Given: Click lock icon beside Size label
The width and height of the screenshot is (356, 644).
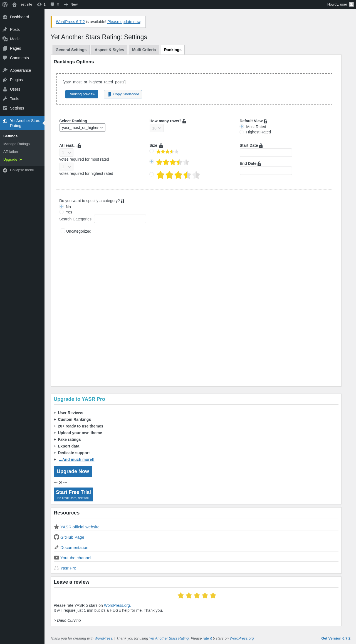Looking at the screenshot, I should [x=161, y=146].
